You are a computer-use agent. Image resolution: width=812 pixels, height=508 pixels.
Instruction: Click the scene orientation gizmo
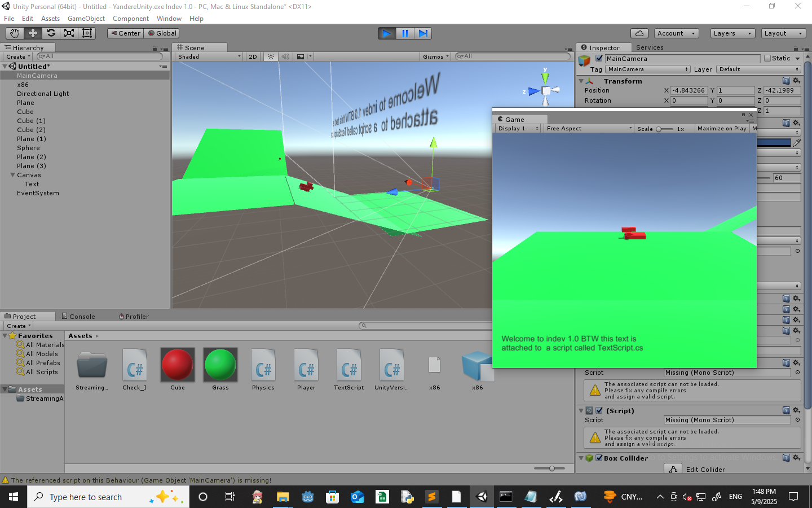click(x=545, y=90)
